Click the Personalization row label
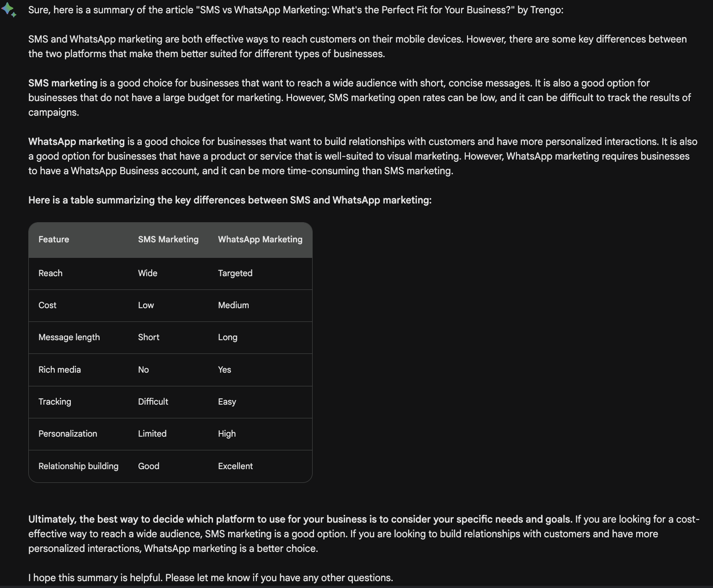713x588 pixels. pos(68,434)
